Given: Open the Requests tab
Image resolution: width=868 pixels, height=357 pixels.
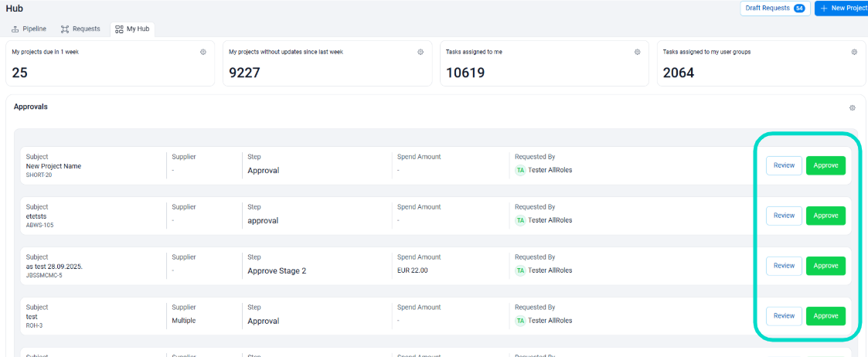Looking at the screenshot, I should click(80, 29).
